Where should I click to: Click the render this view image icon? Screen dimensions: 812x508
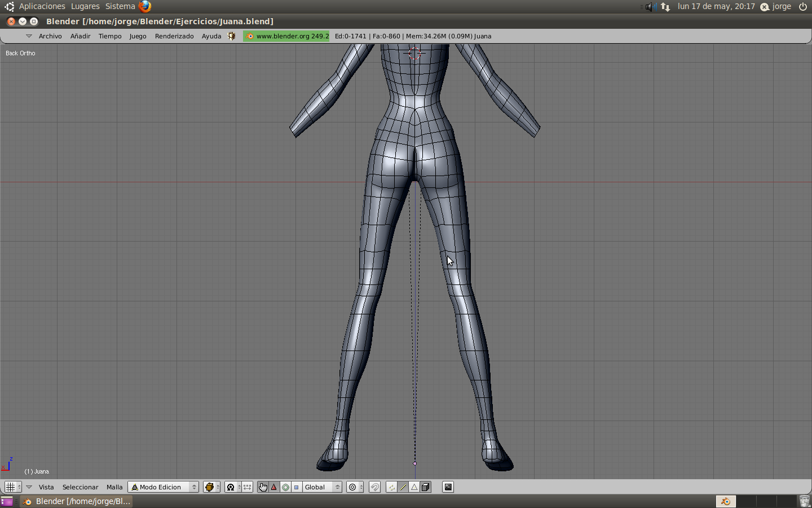pos(448,487)
